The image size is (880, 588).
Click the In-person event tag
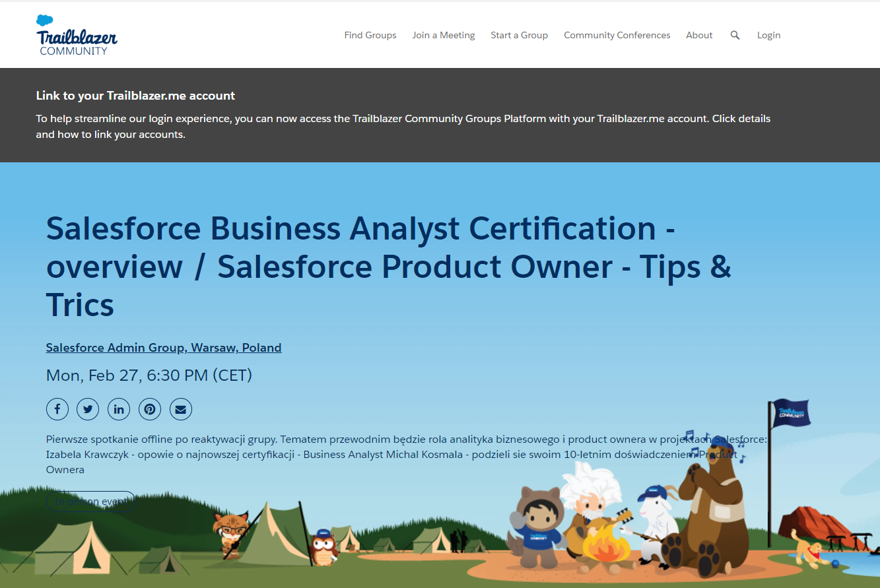tap(90, 502)
